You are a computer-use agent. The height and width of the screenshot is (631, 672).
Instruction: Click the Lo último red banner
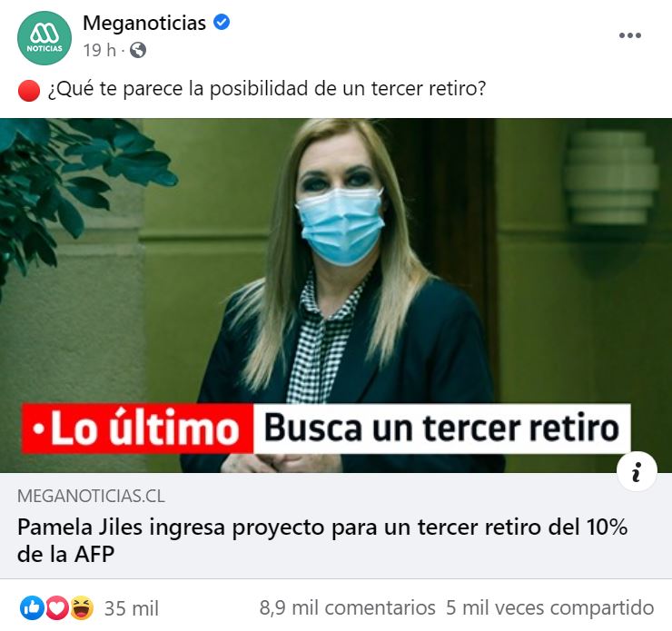[x=137, y=429]
